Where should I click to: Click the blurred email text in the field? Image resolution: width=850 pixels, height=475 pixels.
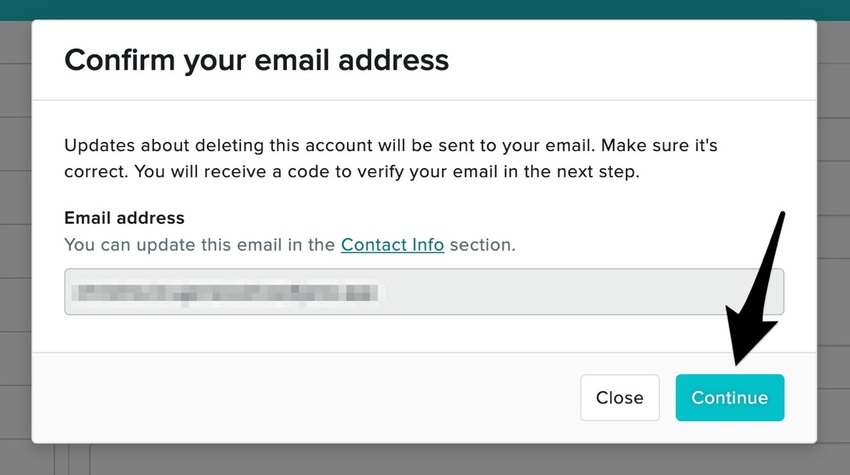[230, 292]
